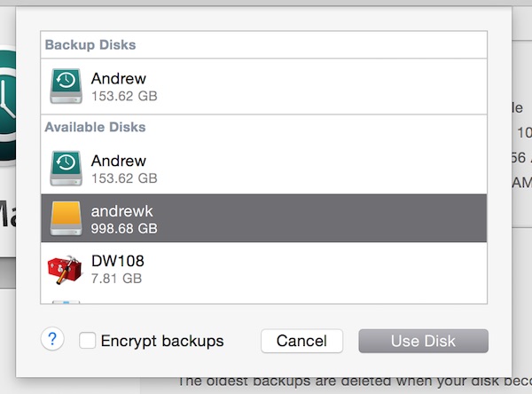Click the Available Disks section header
This screenshot has width=532, height=394.
pos(95,127)
